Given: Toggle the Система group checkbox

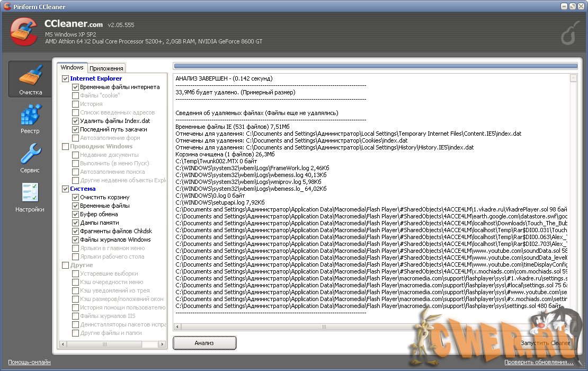Looking at the screenshot, I should (66, 189).
